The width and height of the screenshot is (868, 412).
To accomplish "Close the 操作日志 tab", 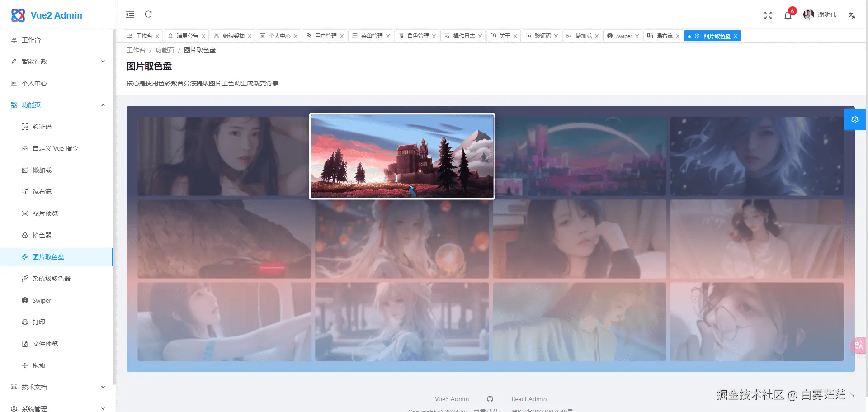I will pyautogui.click(x=480, y=36).
